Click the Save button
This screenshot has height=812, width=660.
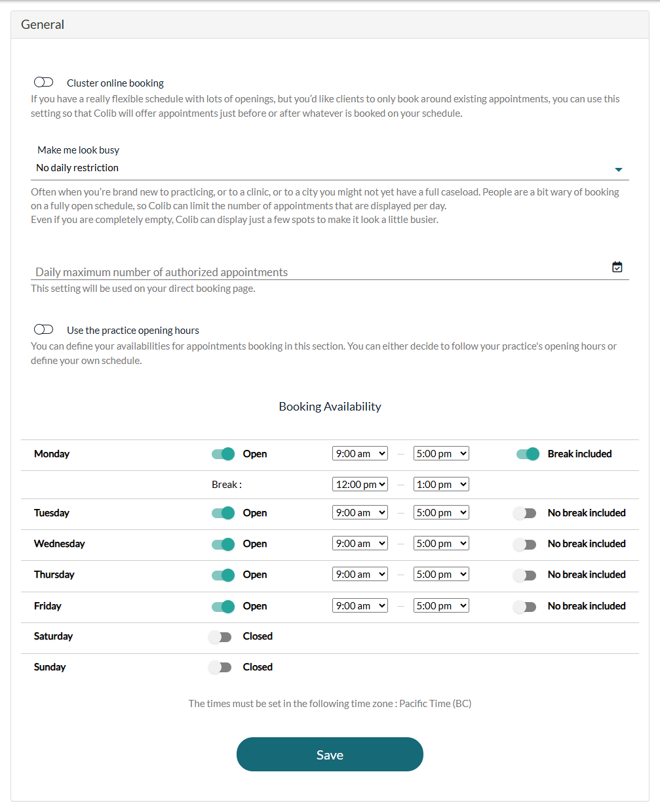pos(330,754)
